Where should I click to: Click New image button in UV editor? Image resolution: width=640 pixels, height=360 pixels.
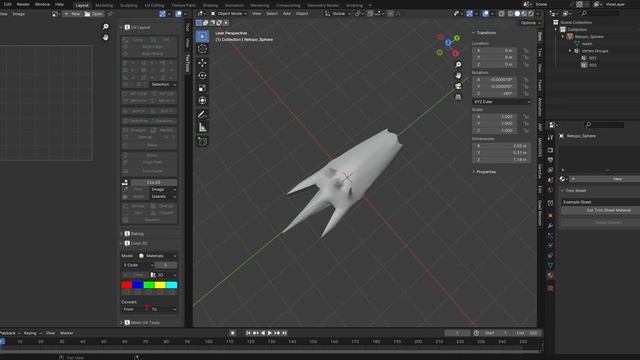pos(73,14)
